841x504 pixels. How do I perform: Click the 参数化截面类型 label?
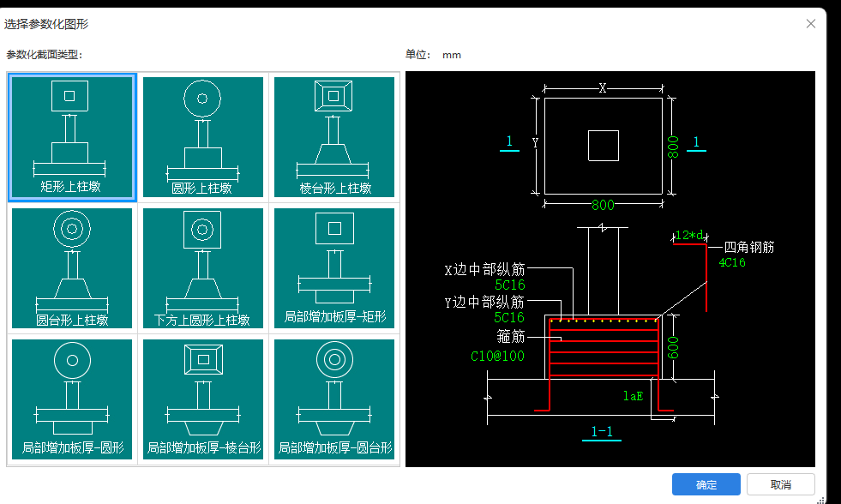click(x=45, y=55)
